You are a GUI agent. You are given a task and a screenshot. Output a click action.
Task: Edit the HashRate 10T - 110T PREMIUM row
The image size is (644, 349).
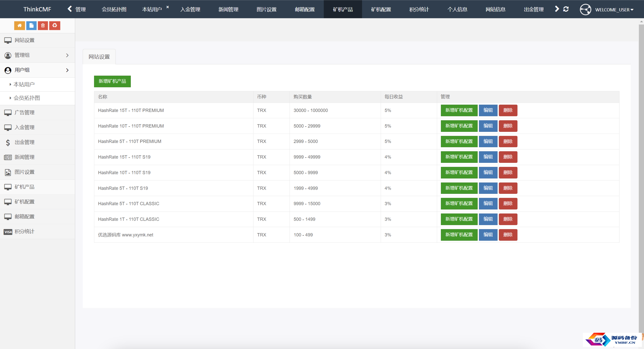point(488,126)
